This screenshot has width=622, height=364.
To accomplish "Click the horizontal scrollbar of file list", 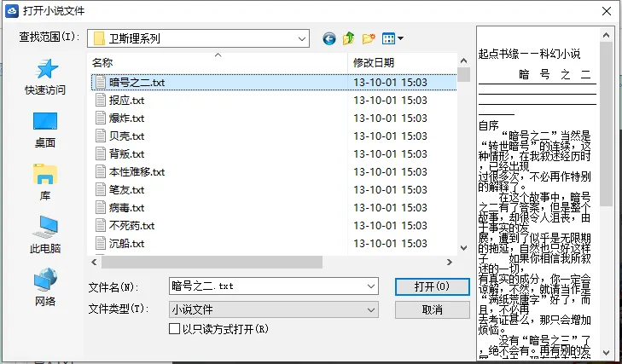I will pos(212,262).
